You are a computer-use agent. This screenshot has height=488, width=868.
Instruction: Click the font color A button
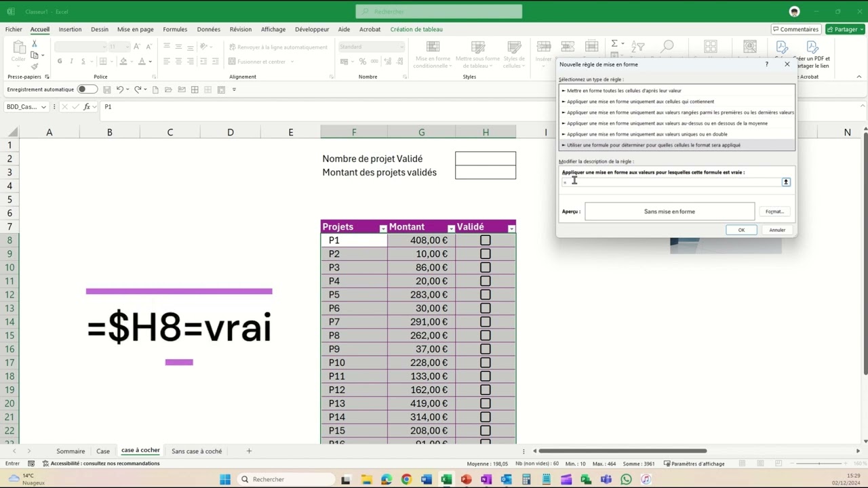tap(142, 61)
